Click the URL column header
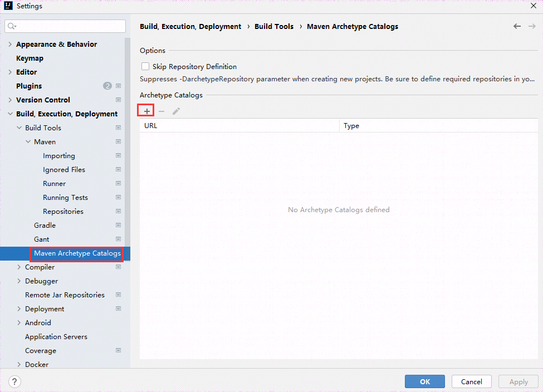Image resolution: width=543 pixels, height=392 pixels. click(x=239, y=125)
